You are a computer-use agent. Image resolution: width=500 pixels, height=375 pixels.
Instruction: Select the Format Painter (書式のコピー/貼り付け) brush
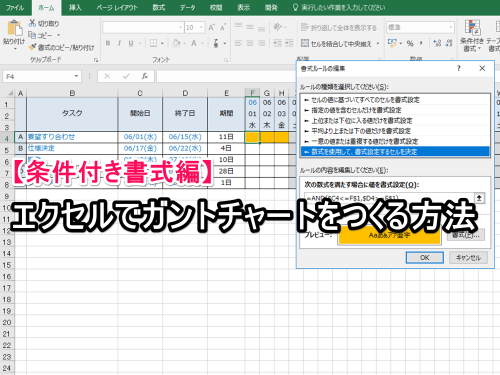click(x=32, y=47)
